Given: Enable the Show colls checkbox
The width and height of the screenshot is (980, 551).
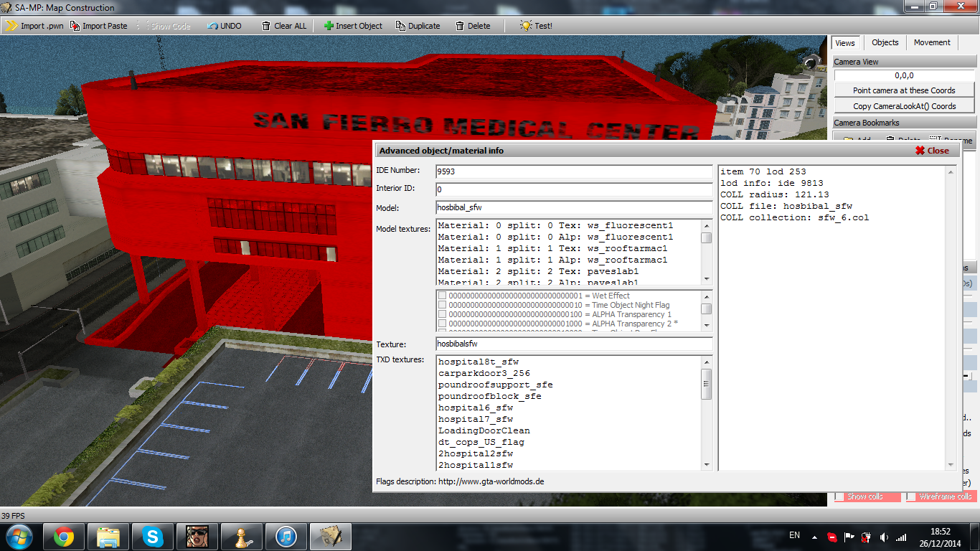Looking at the screenshot, I should [839, 496].
